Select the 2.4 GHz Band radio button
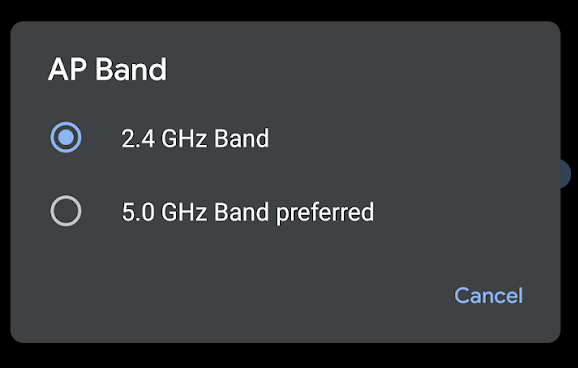Viewport: 578px width, 368px height. click(x=66, y=138)
